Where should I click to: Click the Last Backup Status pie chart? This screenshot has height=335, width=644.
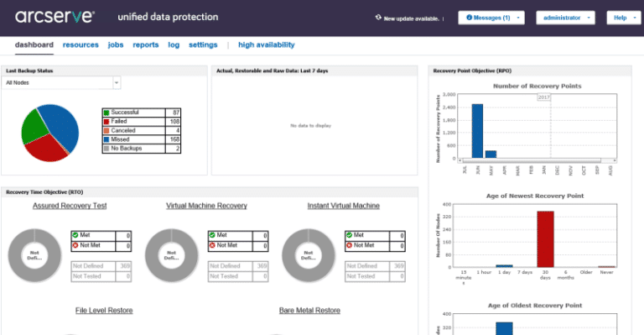click(x=49, y=133)
